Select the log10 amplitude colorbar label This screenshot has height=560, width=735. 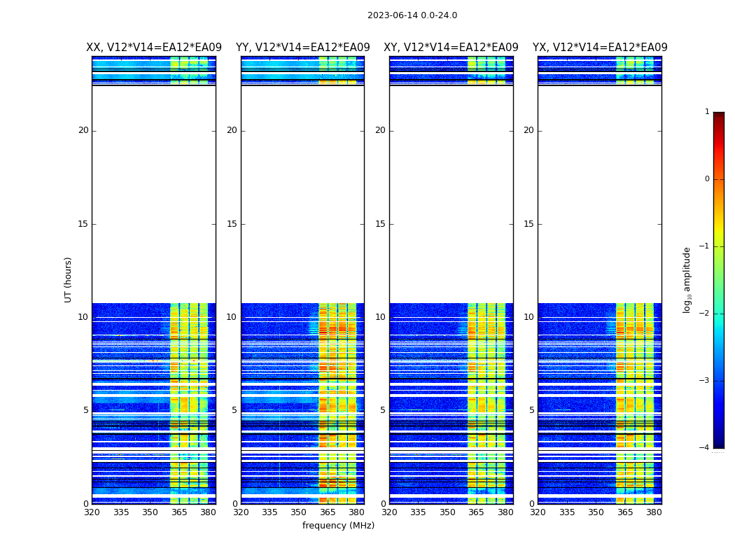pos(687,279)
